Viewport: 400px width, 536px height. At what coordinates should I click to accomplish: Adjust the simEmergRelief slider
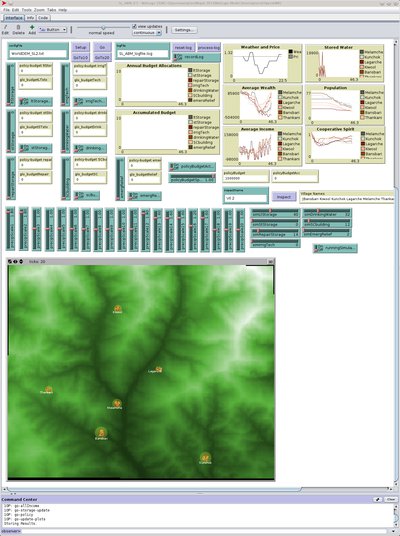327,233
